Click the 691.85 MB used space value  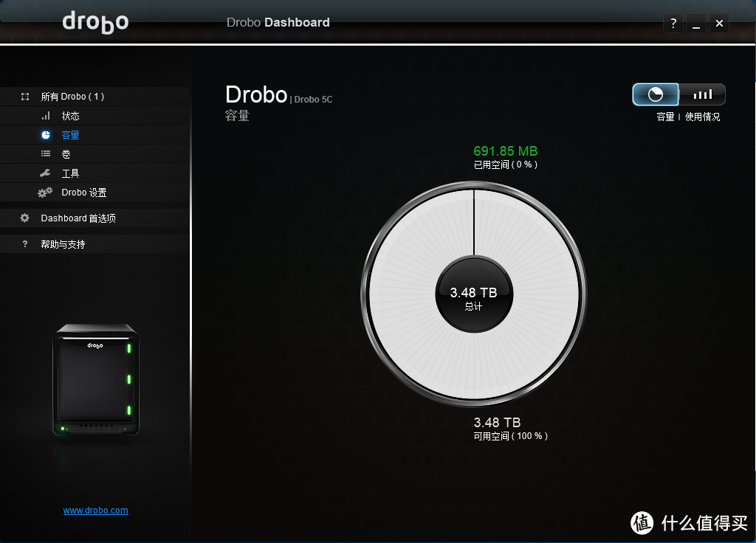click(505, 151)
